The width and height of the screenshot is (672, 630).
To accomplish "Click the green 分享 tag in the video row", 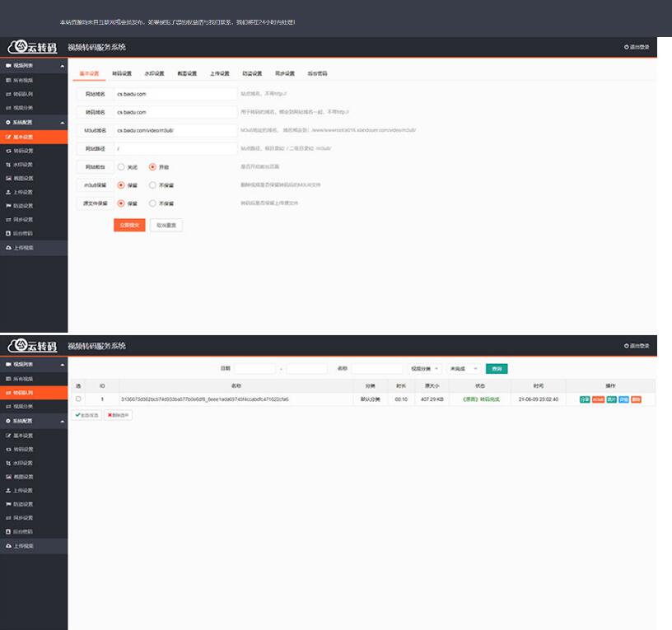I will click(x=585, y=399).
